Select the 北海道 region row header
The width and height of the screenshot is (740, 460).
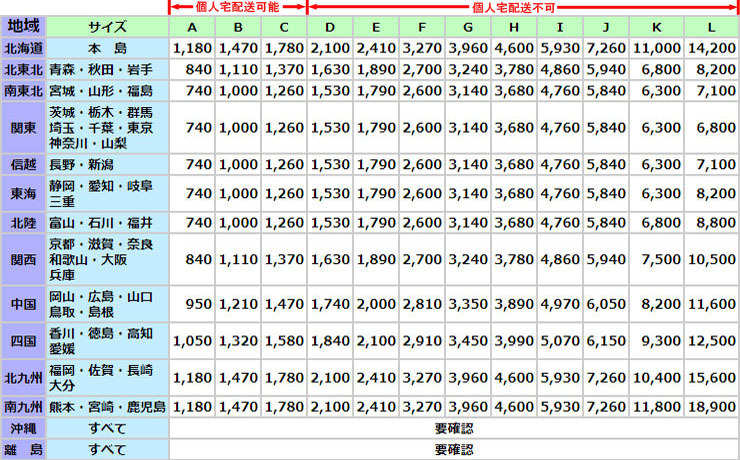23,47
